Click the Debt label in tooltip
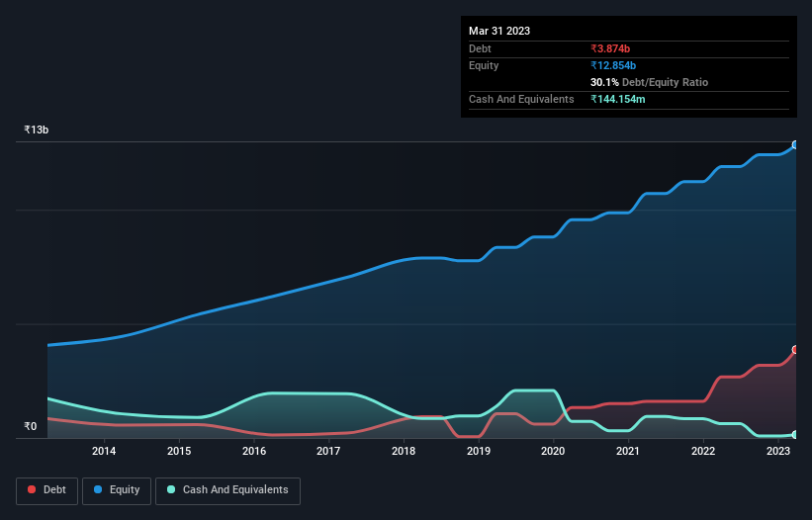 pyautogui.click(x=480, y=48)
